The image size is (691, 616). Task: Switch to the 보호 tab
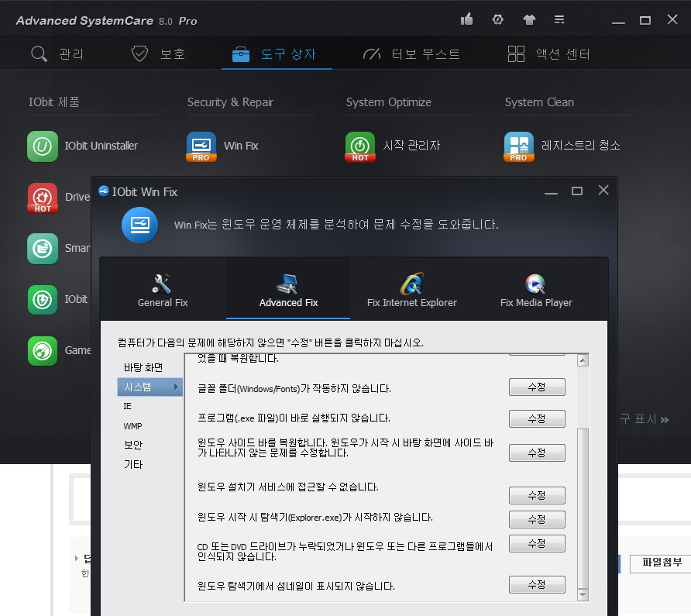click(x=158, y=53)
